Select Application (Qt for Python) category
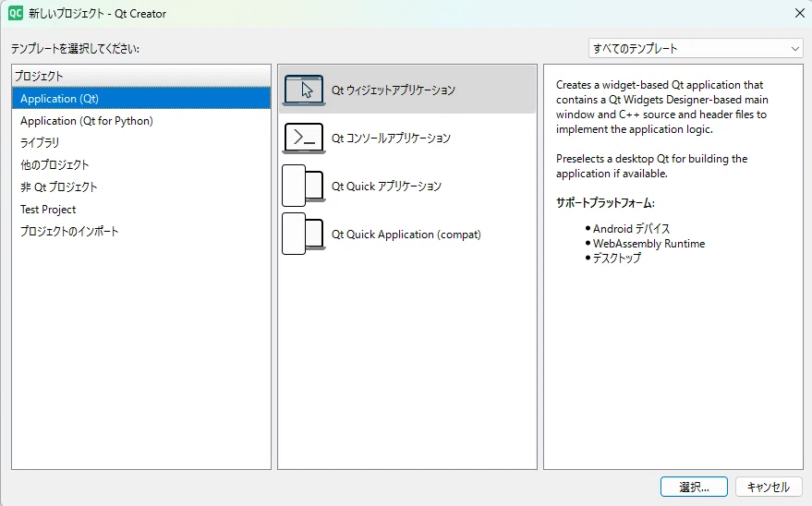 pyautogui.click(x=141, y=121)
